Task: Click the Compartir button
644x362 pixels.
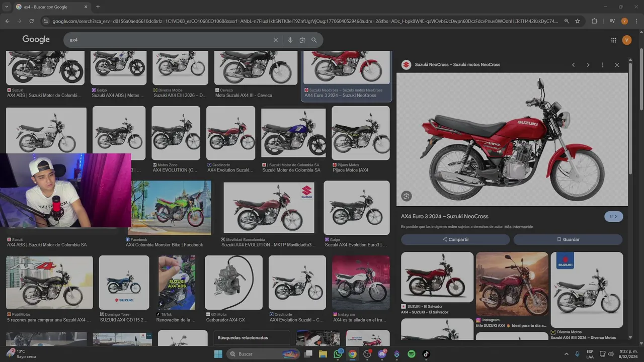Action: 455,239
